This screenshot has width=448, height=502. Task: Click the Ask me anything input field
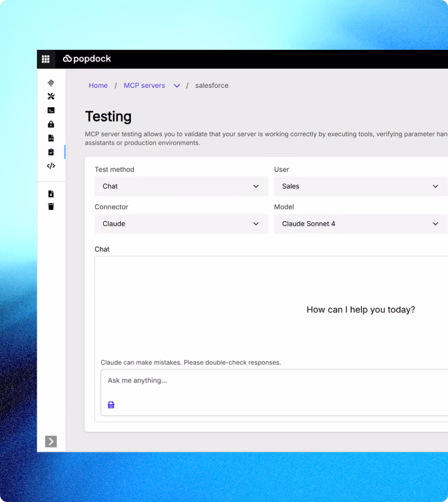[274, 393]
